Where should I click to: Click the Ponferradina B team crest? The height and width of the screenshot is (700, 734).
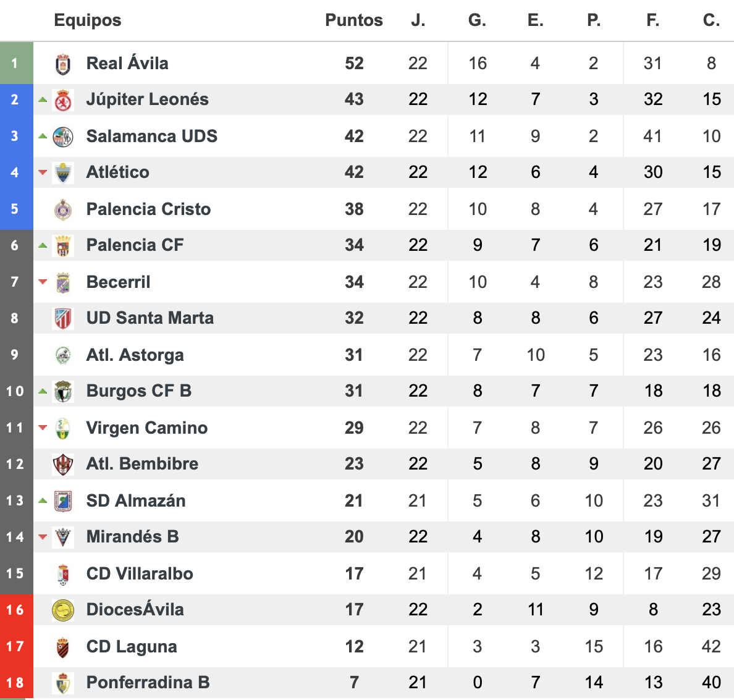pos(63,683)
